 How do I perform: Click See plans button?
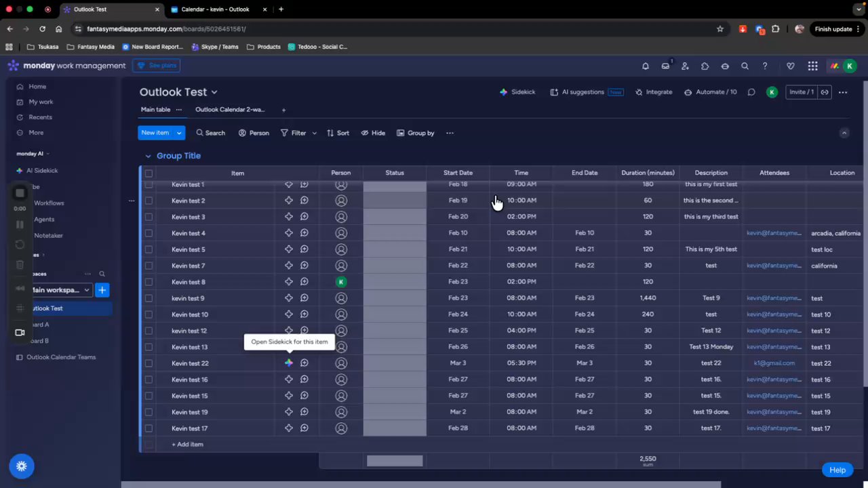point(157,66)
